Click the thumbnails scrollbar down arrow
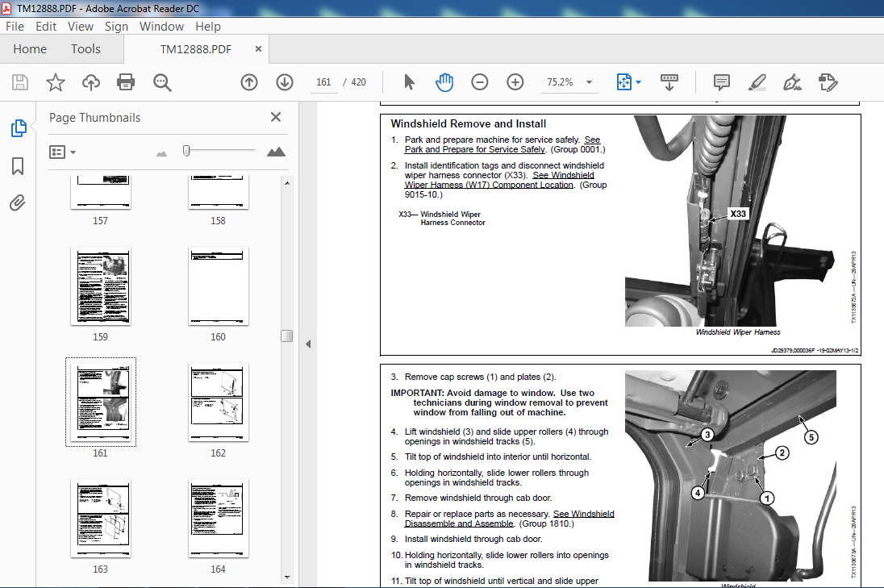Screen dimensions: 884x588 (287, 578)
